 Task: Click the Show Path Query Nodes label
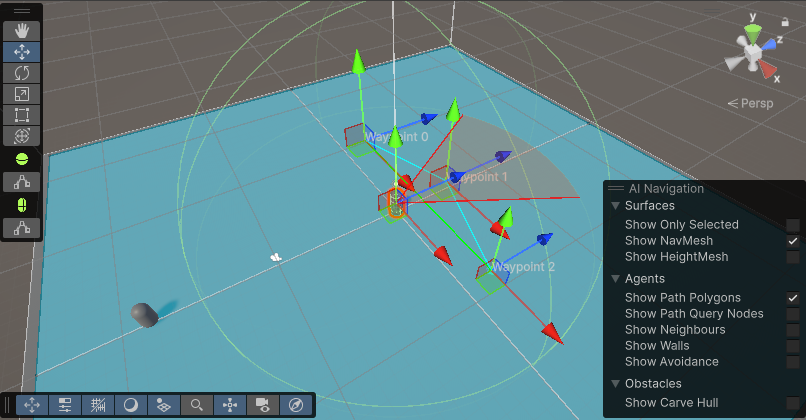(694, 314)
